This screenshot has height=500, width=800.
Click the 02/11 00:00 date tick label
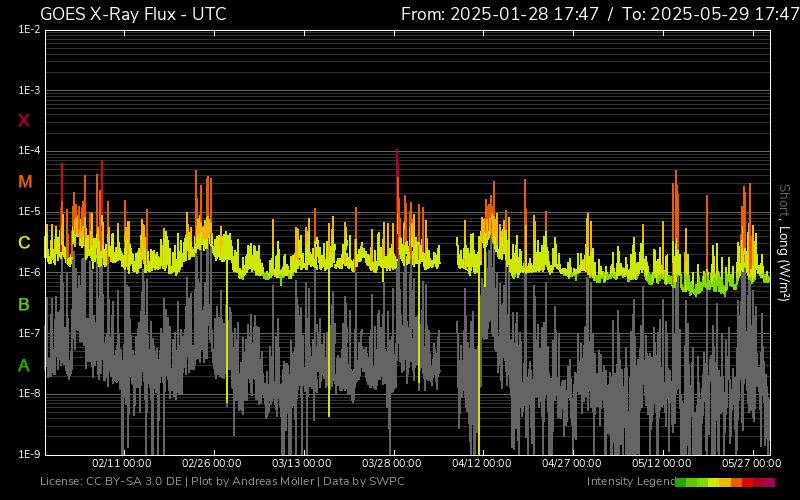pos(121,464)
